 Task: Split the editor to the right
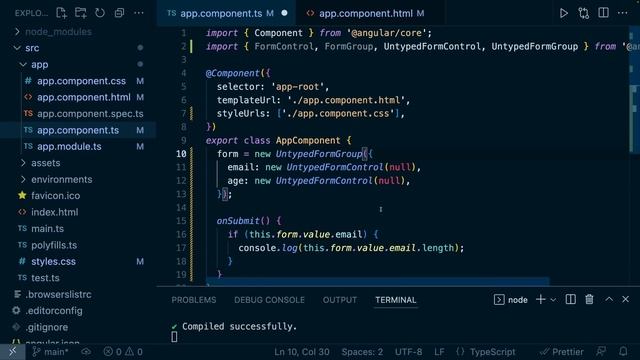(603, 13)
